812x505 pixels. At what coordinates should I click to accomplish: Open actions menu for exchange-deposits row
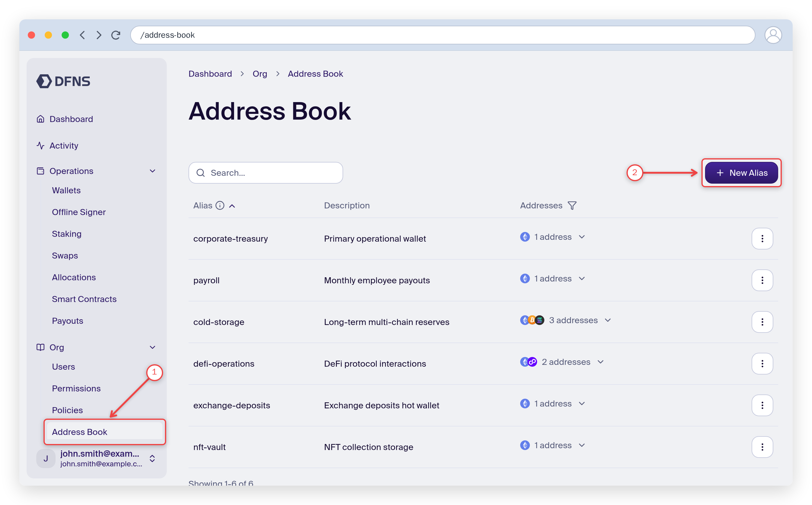point(762,405)
